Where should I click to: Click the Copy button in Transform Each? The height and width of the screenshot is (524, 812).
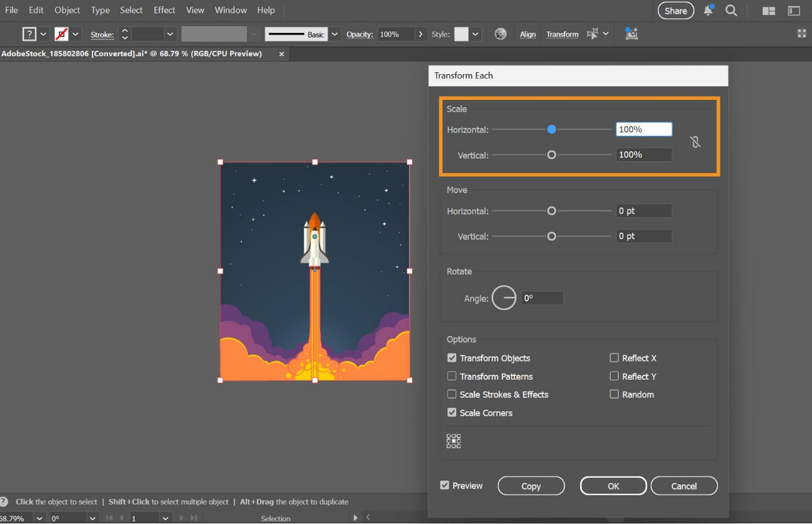(x=531, y=485)
